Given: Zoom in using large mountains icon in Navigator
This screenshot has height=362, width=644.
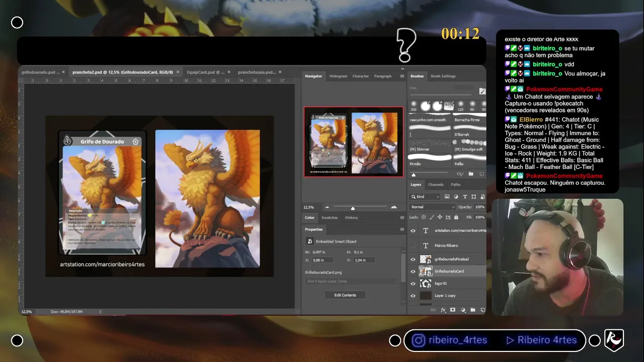Looking at the screenshot, I should [393, 207].
